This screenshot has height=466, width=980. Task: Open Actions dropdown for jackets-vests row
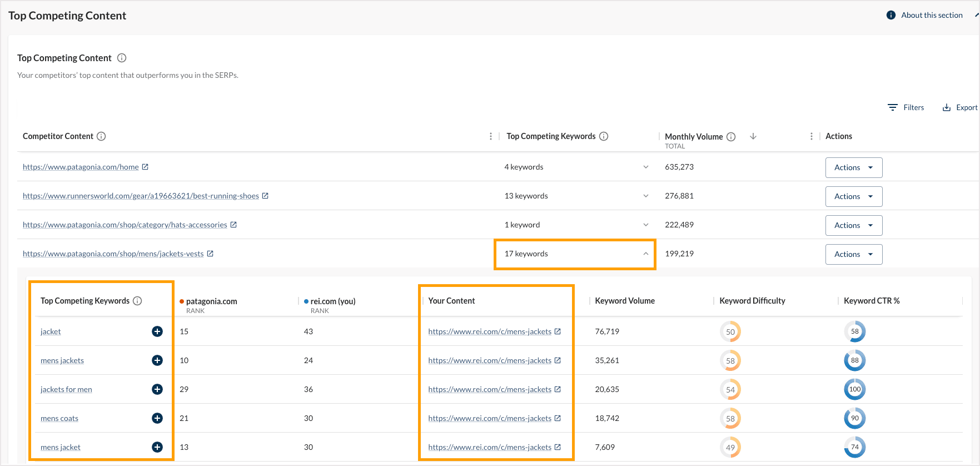point(853,254)
